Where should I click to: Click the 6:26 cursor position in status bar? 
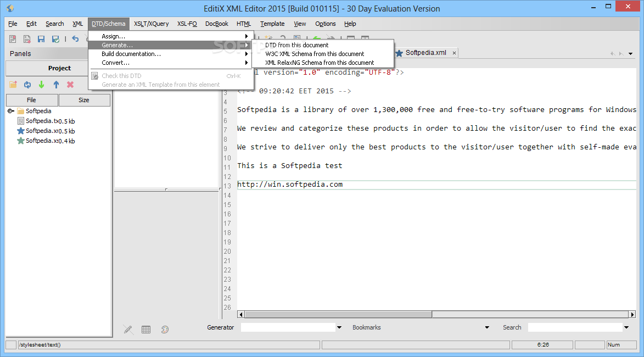pyautogui.click(x=542, y=345)
